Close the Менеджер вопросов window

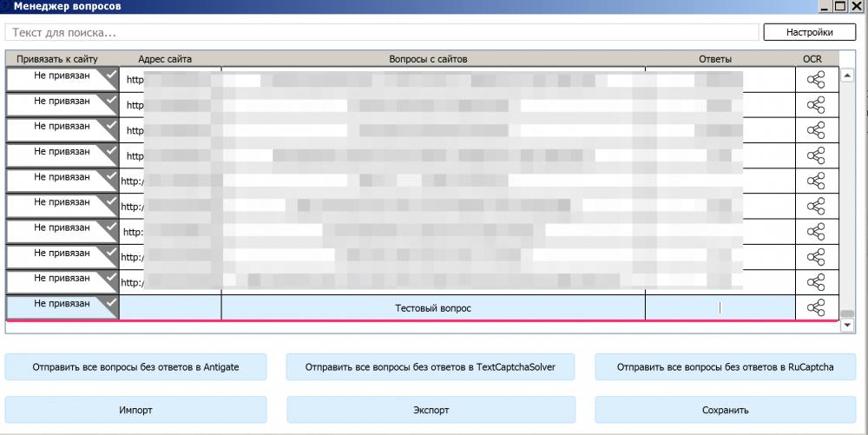click(856, 6)
